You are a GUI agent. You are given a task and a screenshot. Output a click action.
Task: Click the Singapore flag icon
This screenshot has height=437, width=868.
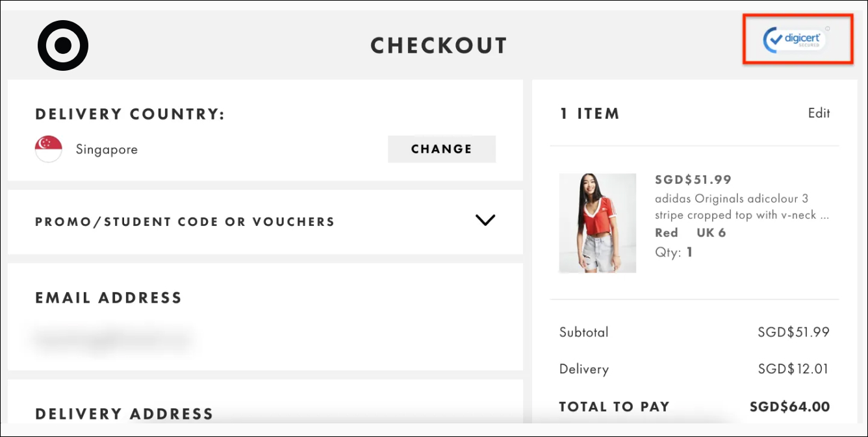tap(49, 149)
